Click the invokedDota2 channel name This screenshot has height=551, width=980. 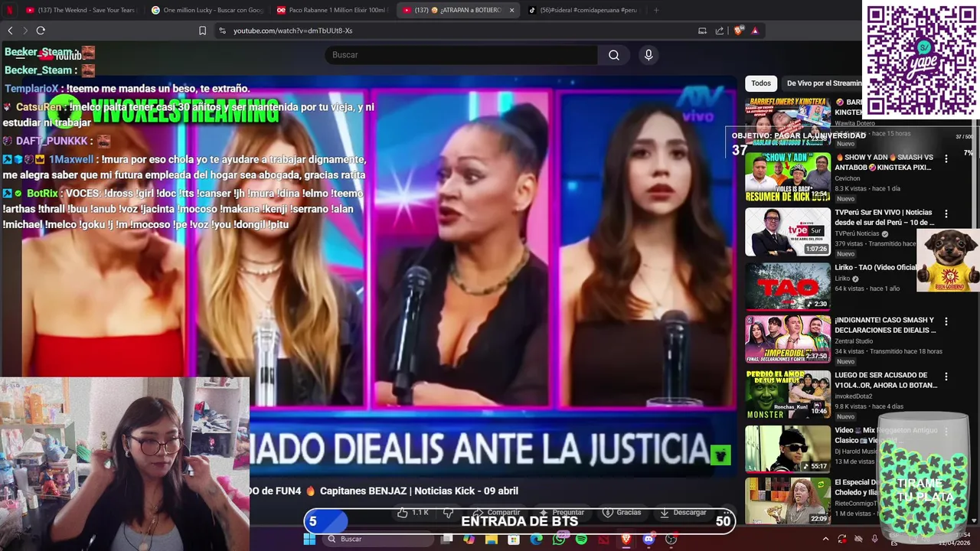point(855,396)
